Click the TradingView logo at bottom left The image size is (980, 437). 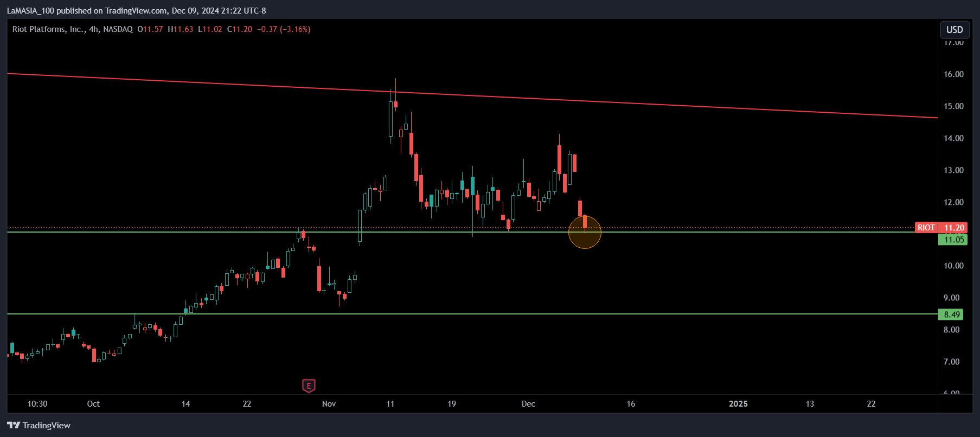39,425
